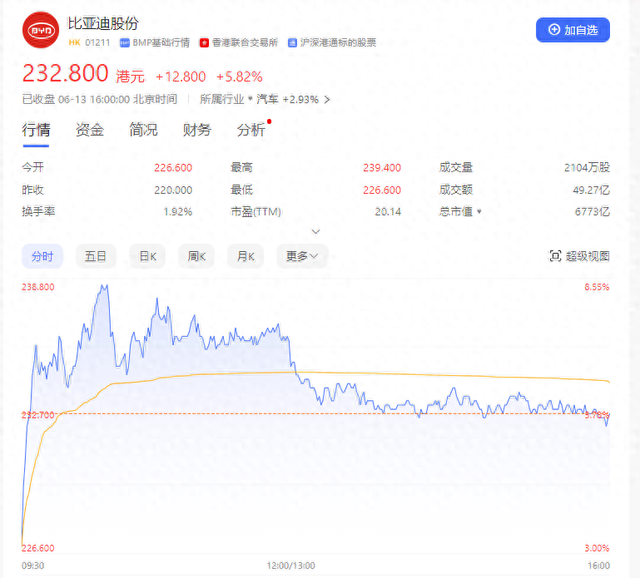Click the 今开 value 226.600
Screen dimensions: 640x578
pyautogui.click(x=173, y=168)
